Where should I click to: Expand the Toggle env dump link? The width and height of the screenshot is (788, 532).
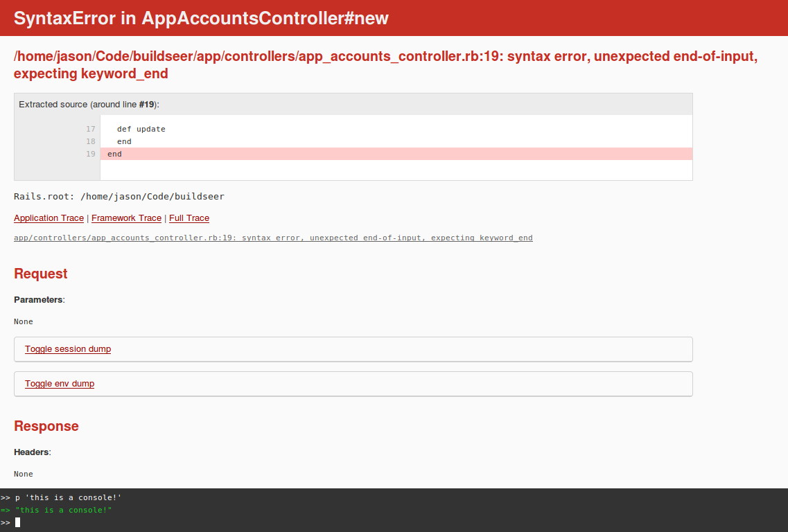(60, 383)
